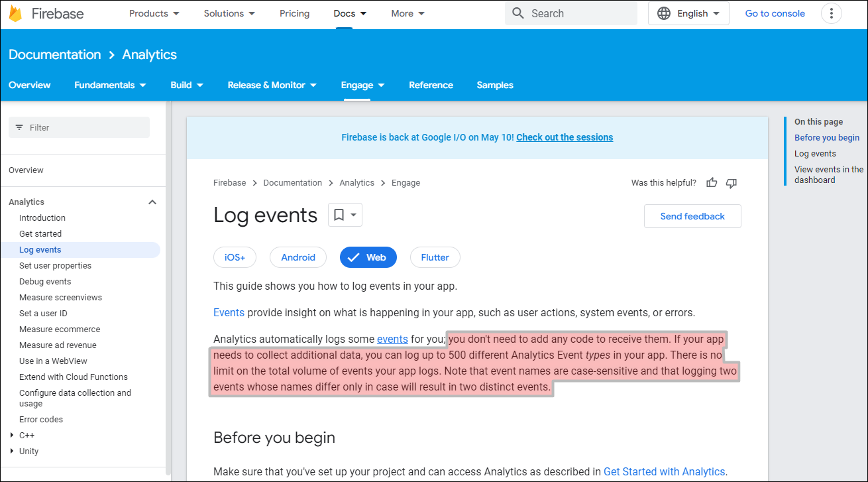Image resolution: width=868 pixels, height=482 pixels.
Task: Click the thumbs down icon
Action: 732,183
